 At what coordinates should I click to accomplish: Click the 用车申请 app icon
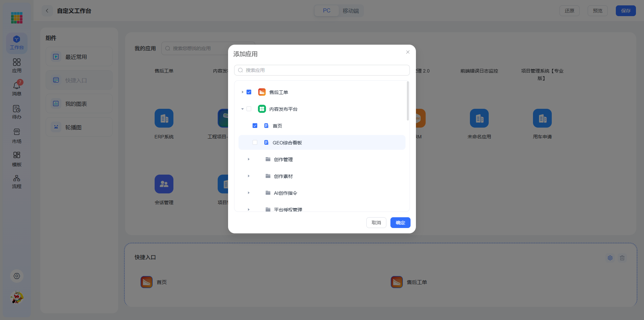click(x=542, y=118)
